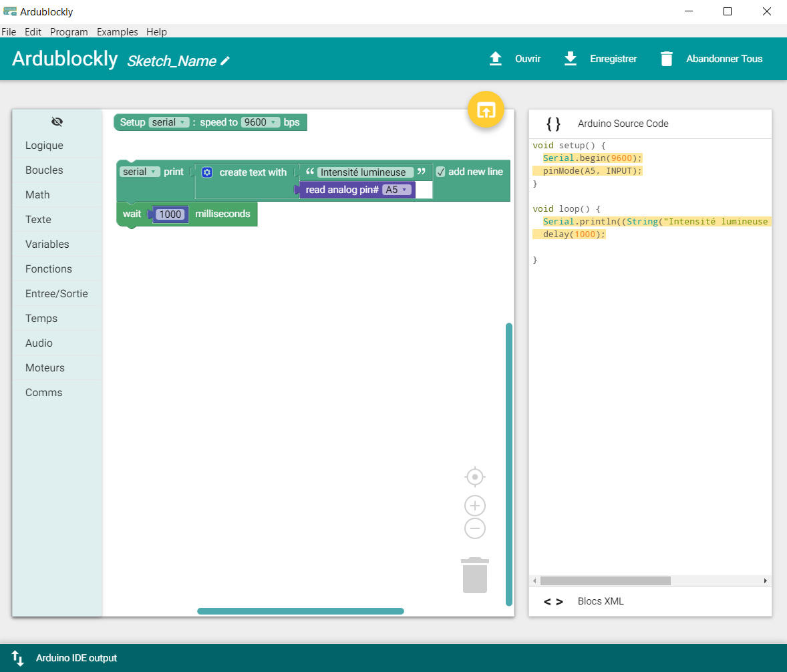Image resolution: width=787 pixels, height=672 pixels.
Task: Zoom in with the plus icon
Action: coord(474,506)
